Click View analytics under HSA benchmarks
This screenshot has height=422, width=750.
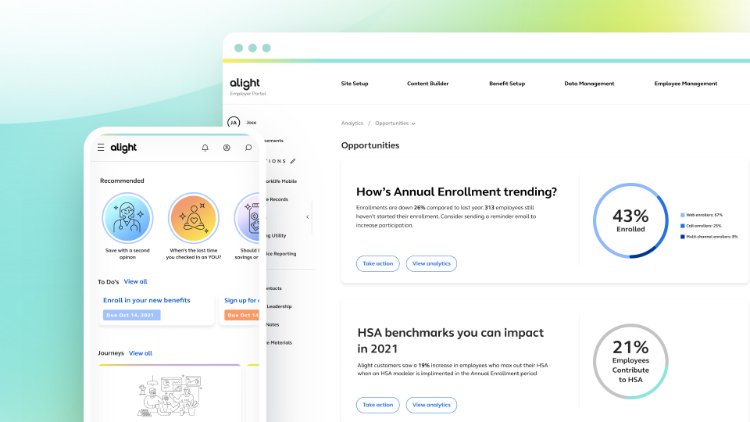tap(431, 405)
